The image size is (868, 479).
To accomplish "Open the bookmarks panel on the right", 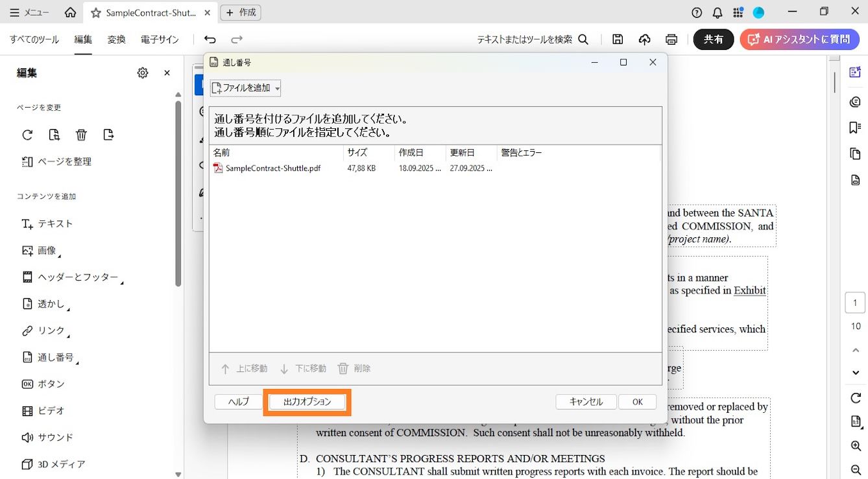I will pyautogui.click(x=854, y=128).
